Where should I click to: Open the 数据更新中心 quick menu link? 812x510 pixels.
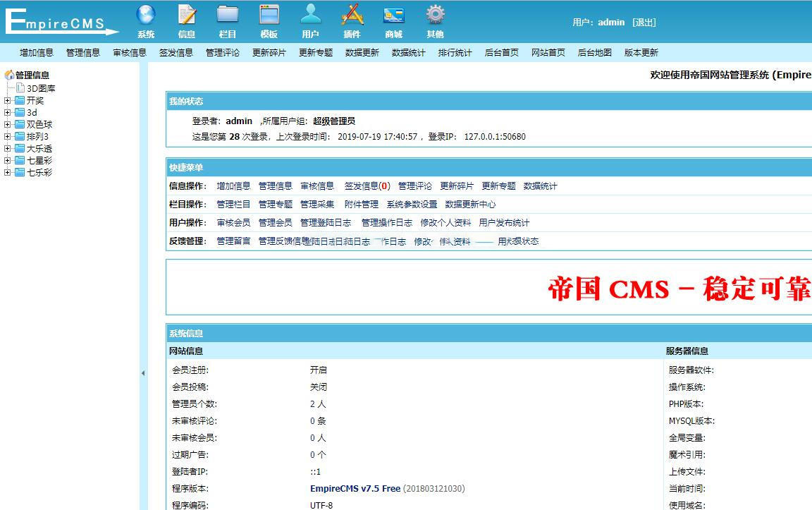click(x=470, y=204)
